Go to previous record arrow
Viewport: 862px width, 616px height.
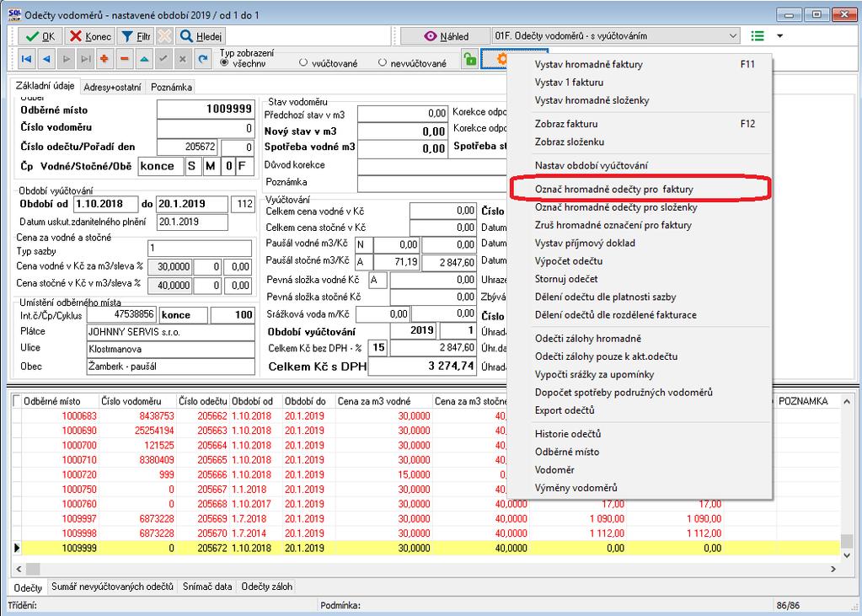point(46,59)
